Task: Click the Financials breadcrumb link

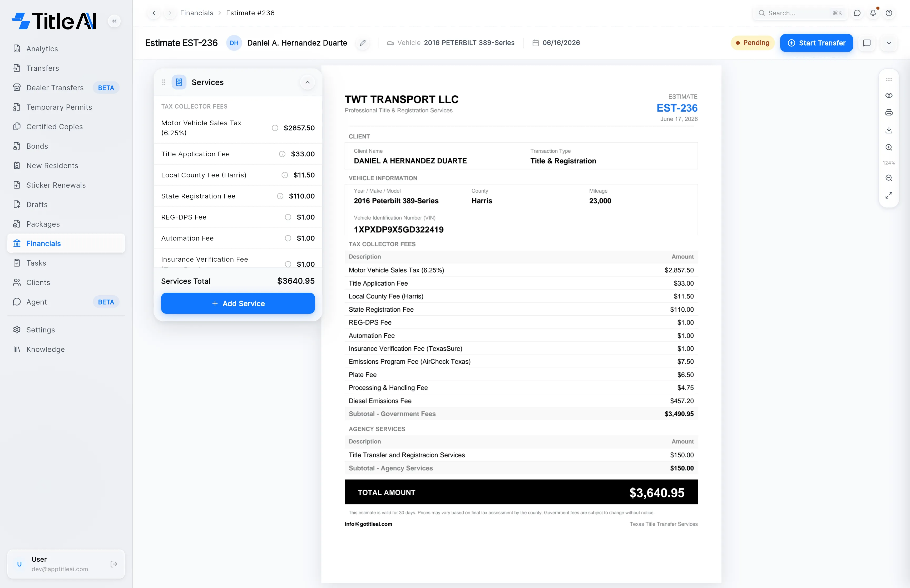Action: pyautogui.click(x=196, y=13)
